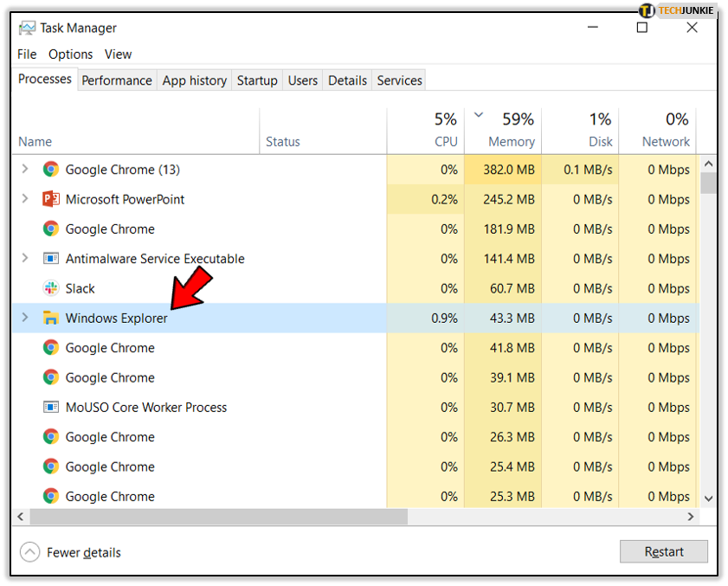Viewport: 728px width, 586px height.
Task: Click Chrome icon in the 25.3 MB row
Action: (x=51, y=496)
